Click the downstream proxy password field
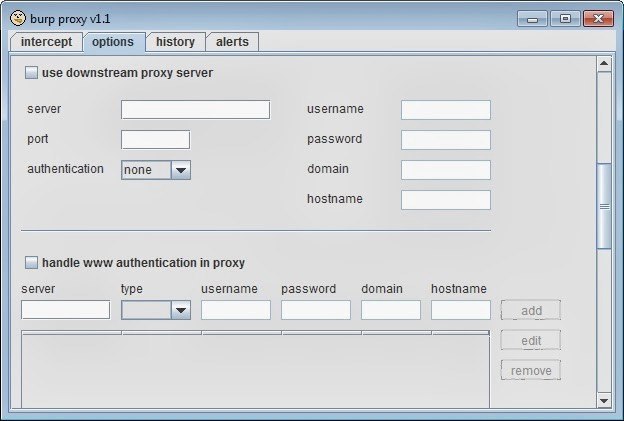Image resolution: width=624 pixels, height=421 pixels. point(446,140)
